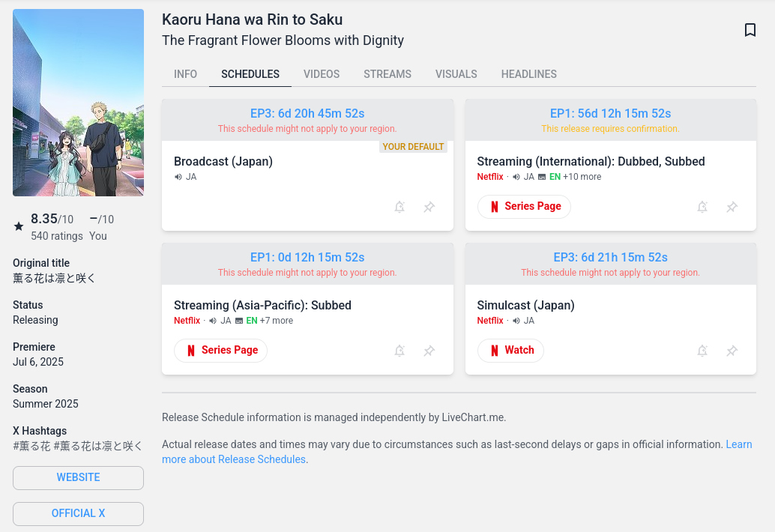Viewport: 775px width, 532px height.
Task: Click the title Kaoru Hana wa Rin to Saku
Action: tap(252, 19)
